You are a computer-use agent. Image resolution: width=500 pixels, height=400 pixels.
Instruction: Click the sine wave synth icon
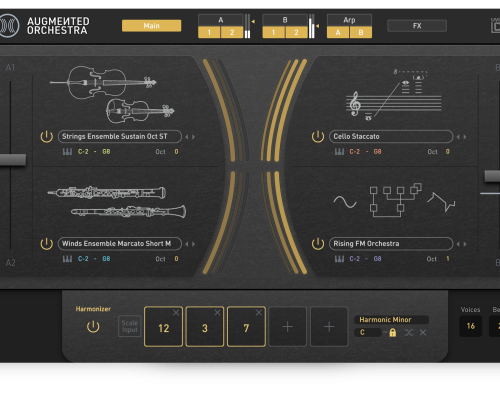point(345,202)
